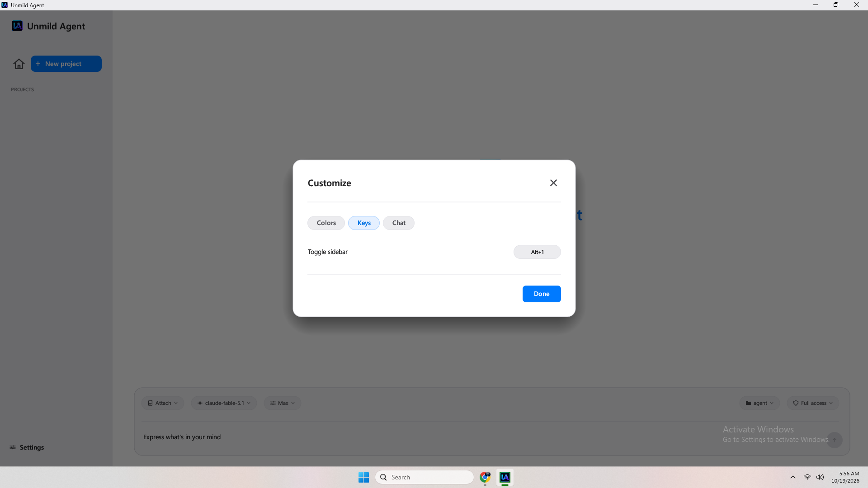Switch to the Colors tab
Image resolution: width=868 pixels, height=488 pixels.
coord(326,223)
